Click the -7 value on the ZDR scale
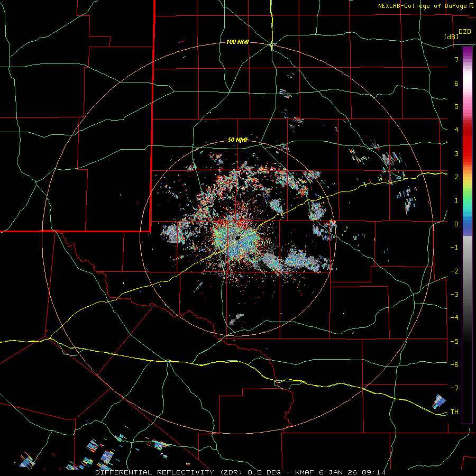 [x=454, y=388]
